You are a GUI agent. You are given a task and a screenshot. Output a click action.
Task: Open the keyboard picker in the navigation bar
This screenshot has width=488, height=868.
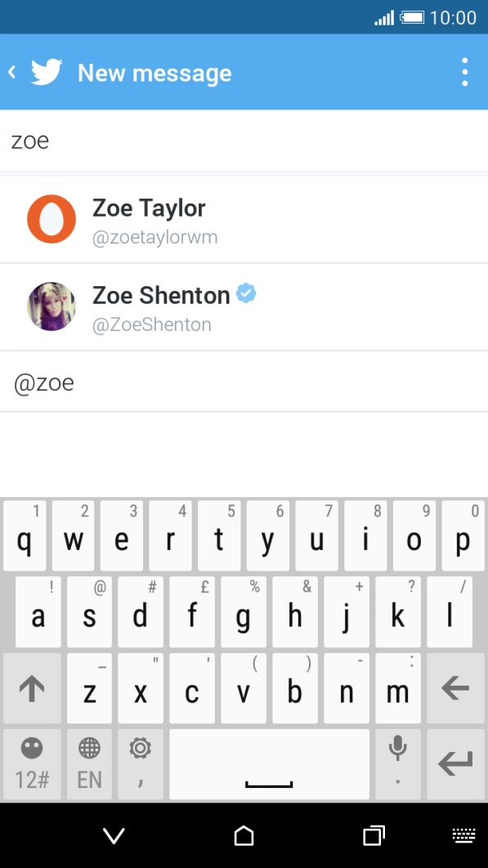(462, 835)
